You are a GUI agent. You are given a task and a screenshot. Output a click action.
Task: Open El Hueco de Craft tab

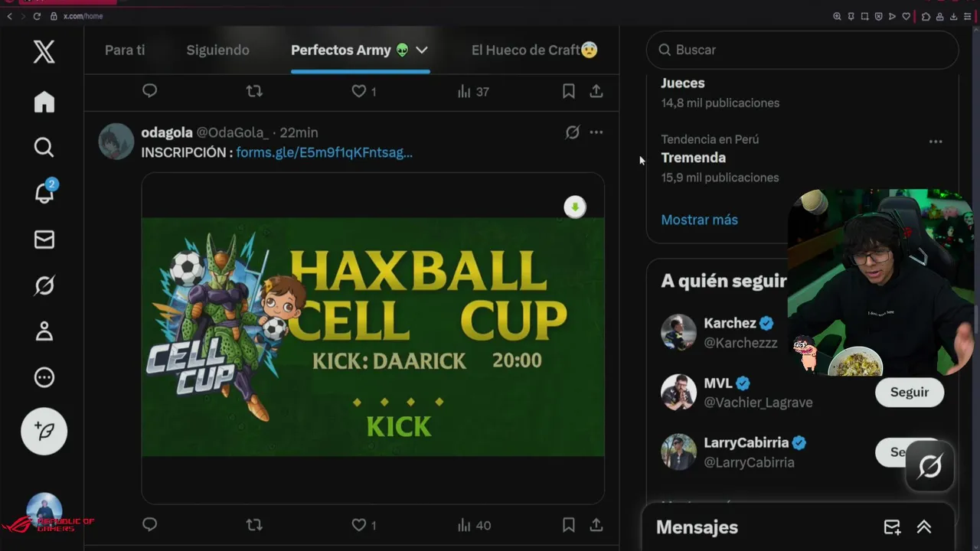tap(534, 50)
